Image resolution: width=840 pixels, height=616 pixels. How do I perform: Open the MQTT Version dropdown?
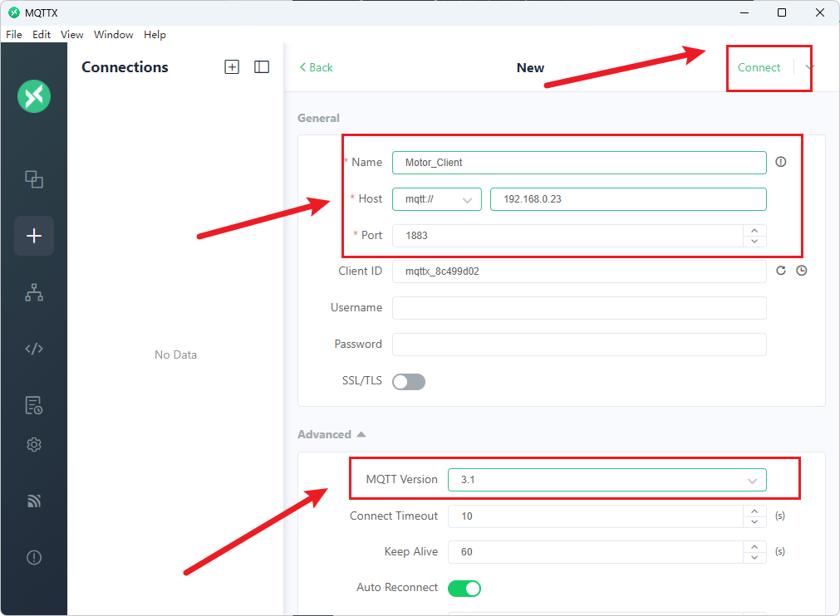[607, 480]
